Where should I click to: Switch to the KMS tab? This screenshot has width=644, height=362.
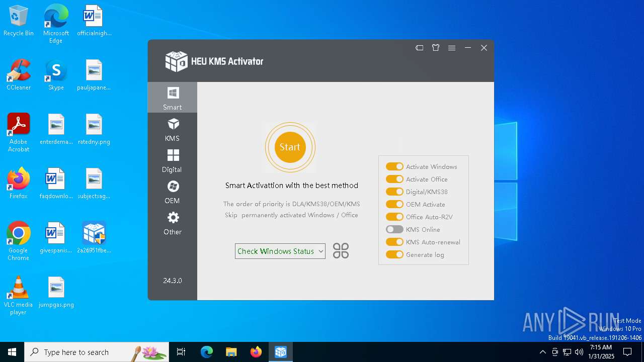point(172,129)
